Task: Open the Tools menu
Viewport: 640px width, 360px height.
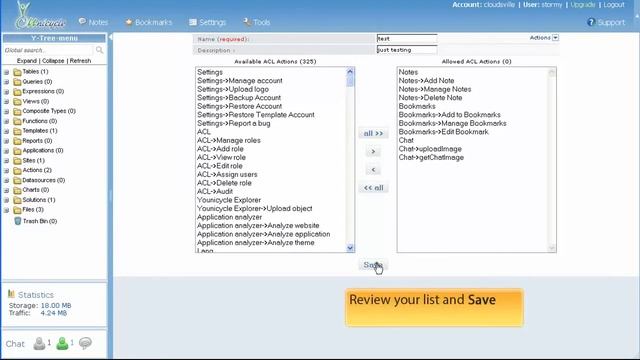Action: 257,22
